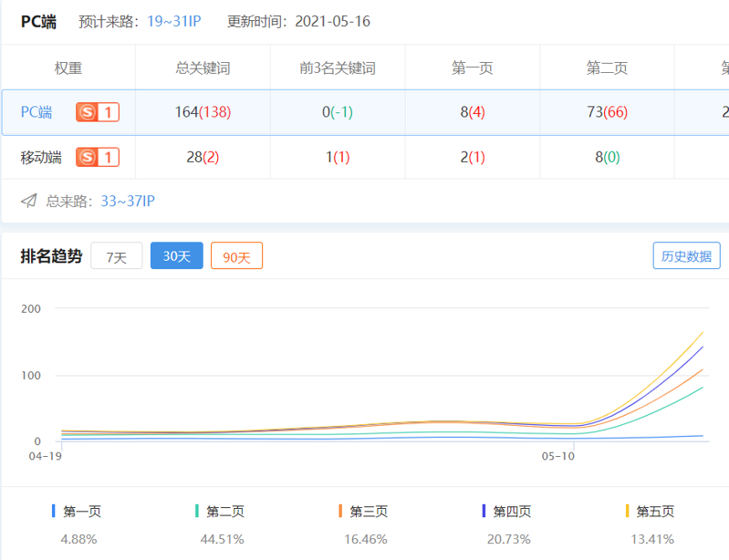Screen dimensions: 729x560
Task: Click the Sogou weight badge in PC端 row
Action: click(x=98, y=112)
